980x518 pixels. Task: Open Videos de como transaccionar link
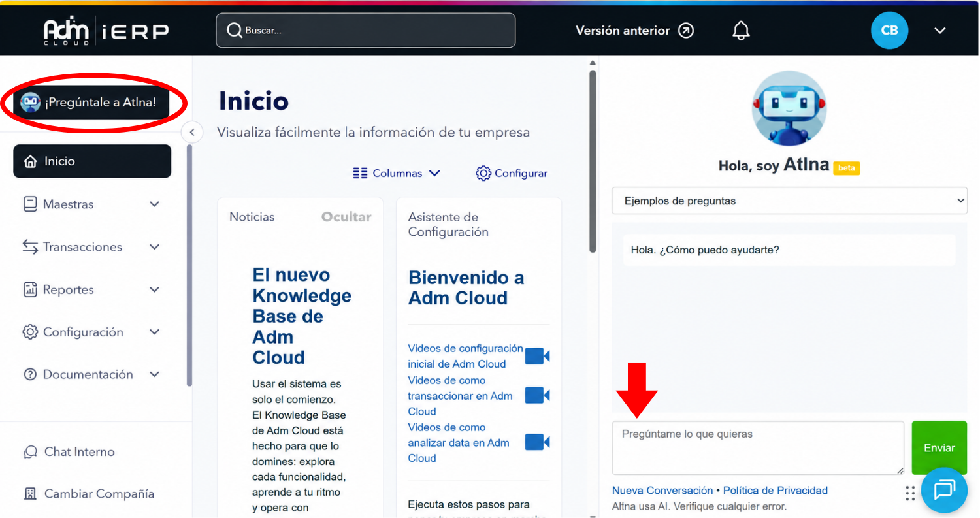tap(460, 396)
